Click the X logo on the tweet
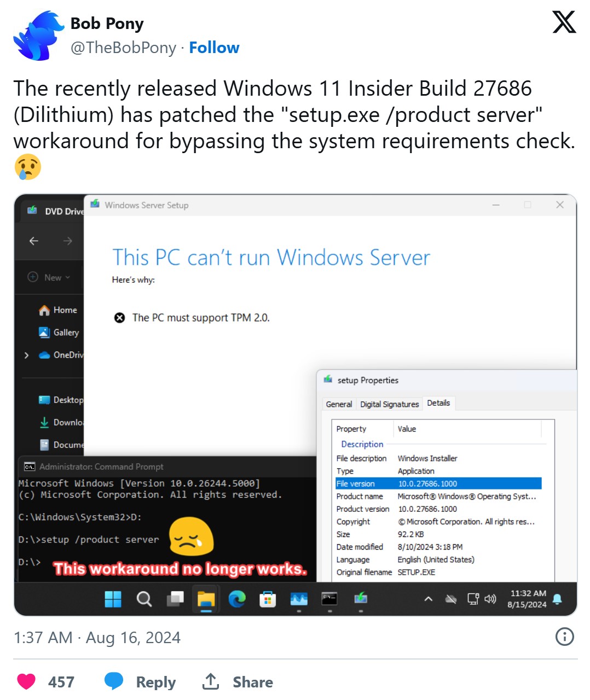 [x=564, y=22]
